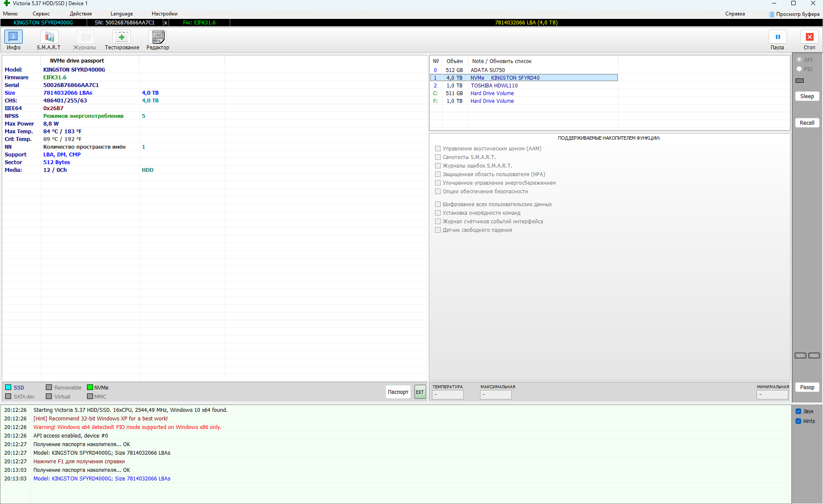823x504 pixels.
Task: Select TOSHIBA HDWL110 drive row
Action: click(494, 86)
